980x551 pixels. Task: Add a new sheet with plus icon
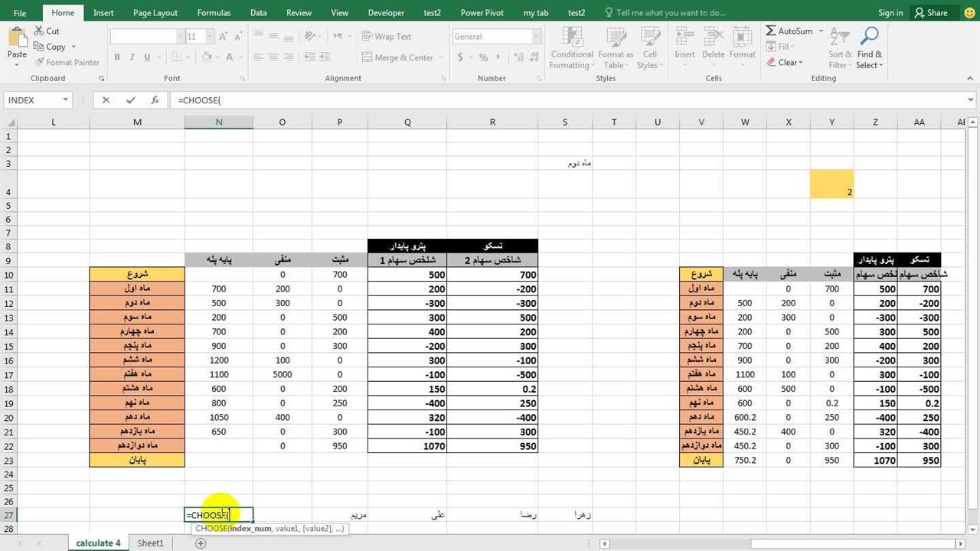(x=201, y=543)
